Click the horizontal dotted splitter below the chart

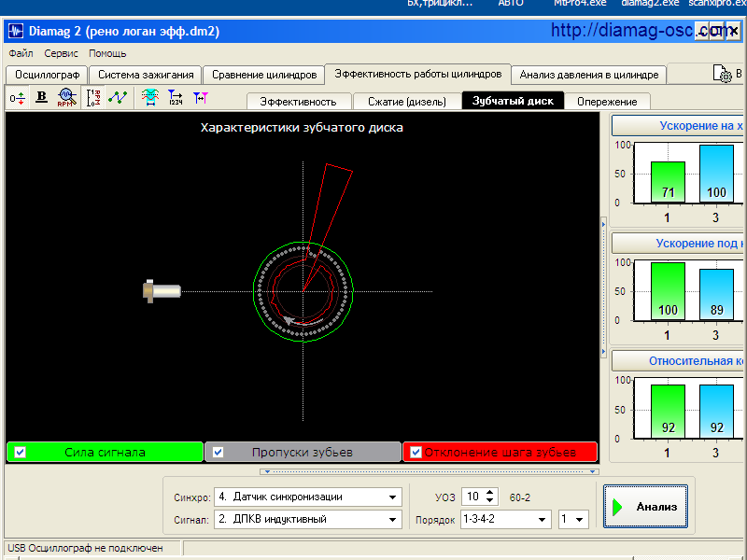(430, 471)
